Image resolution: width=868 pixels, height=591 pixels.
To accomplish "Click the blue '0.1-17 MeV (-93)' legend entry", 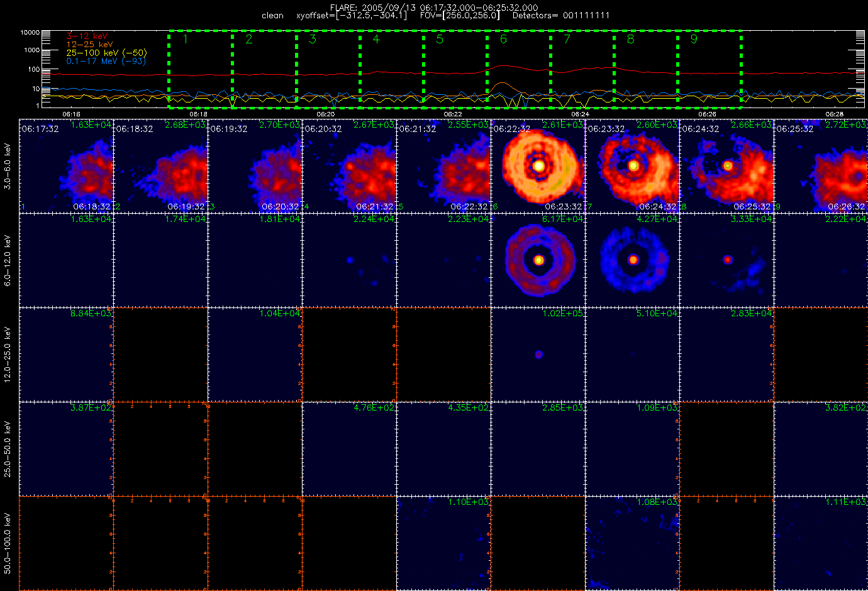I will pyautogui.click(x=106, y=61).
